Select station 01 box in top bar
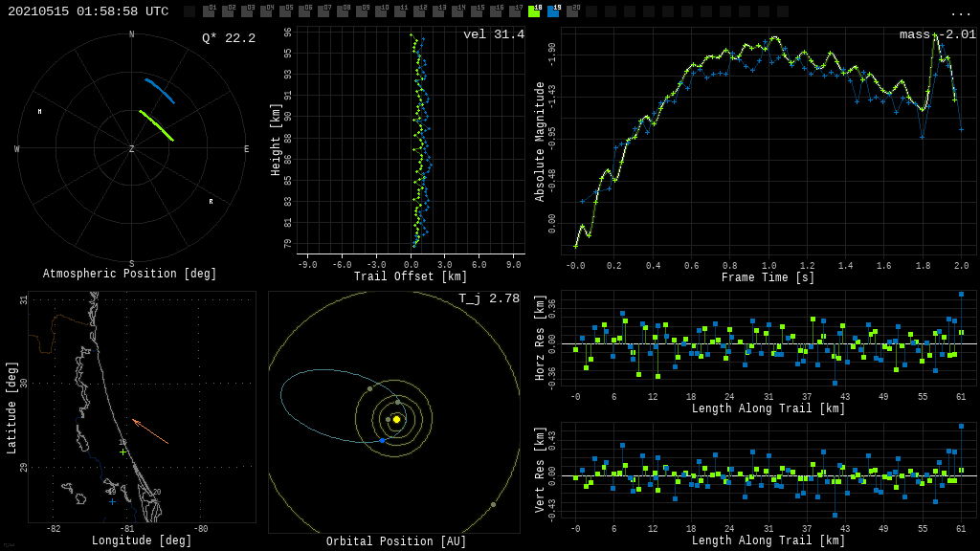Viewport: 980px width, 551px height. pyautogui.click(x=209, y=11)
